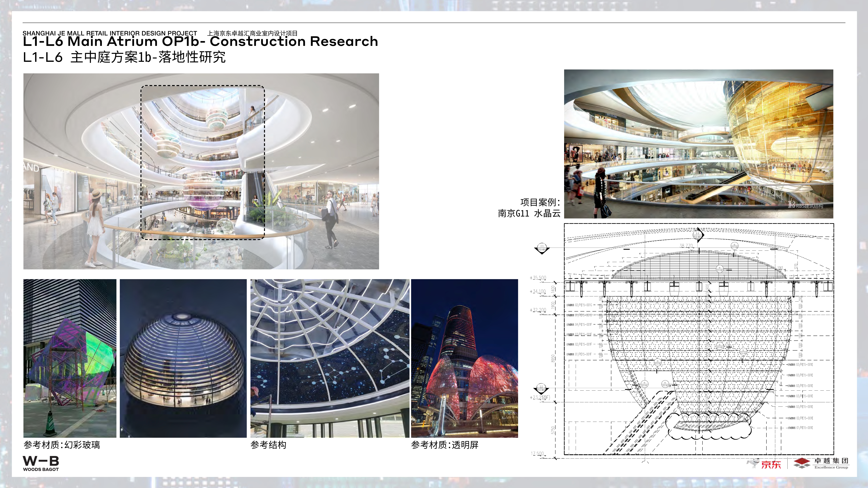The height and width of the screenshot is (488, 868).
Task: Click the starry ceiling structure reference photo
Action: (330, 358)
